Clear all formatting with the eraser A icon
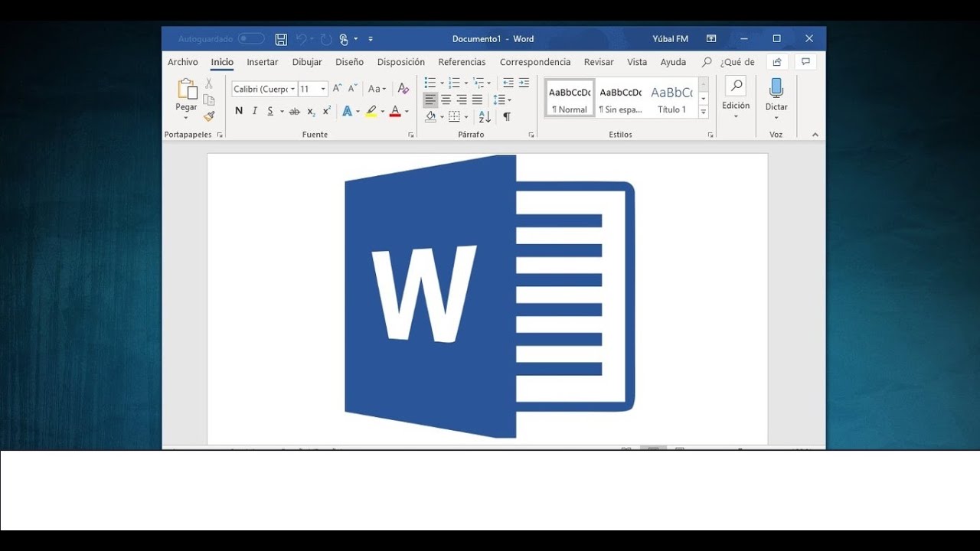The image size is (980, 551). 403,89
